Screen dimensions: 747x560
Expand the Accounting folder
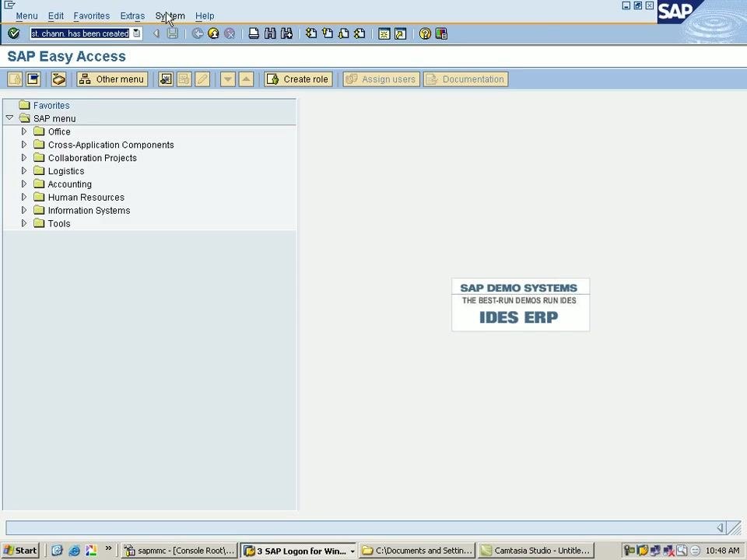coord(24,184)
